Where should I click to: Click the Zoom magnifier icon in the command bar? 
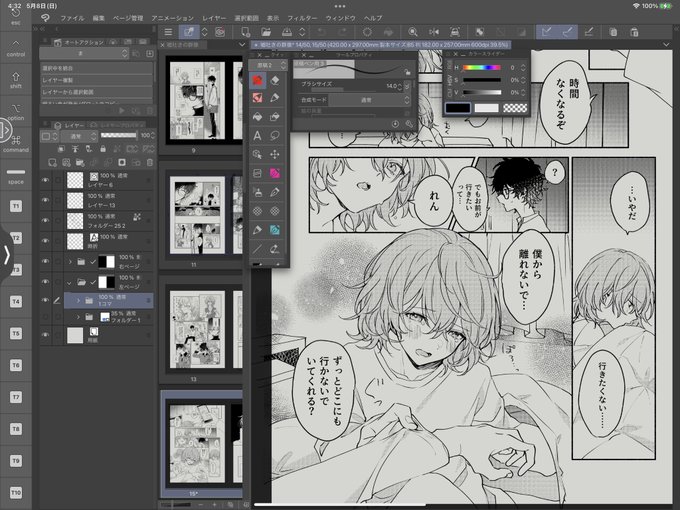(412, 32)
